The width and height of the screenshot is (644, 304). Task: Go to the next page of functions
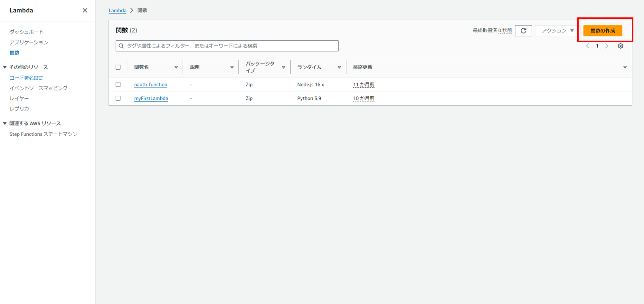(x=607, y=46)
